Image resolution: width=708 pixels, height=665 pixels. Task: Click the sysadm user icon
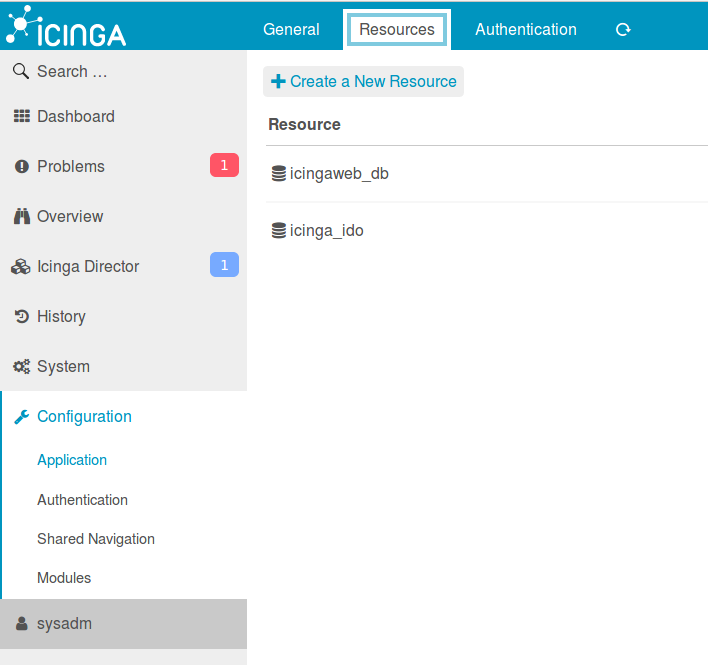tap(22, 623)
